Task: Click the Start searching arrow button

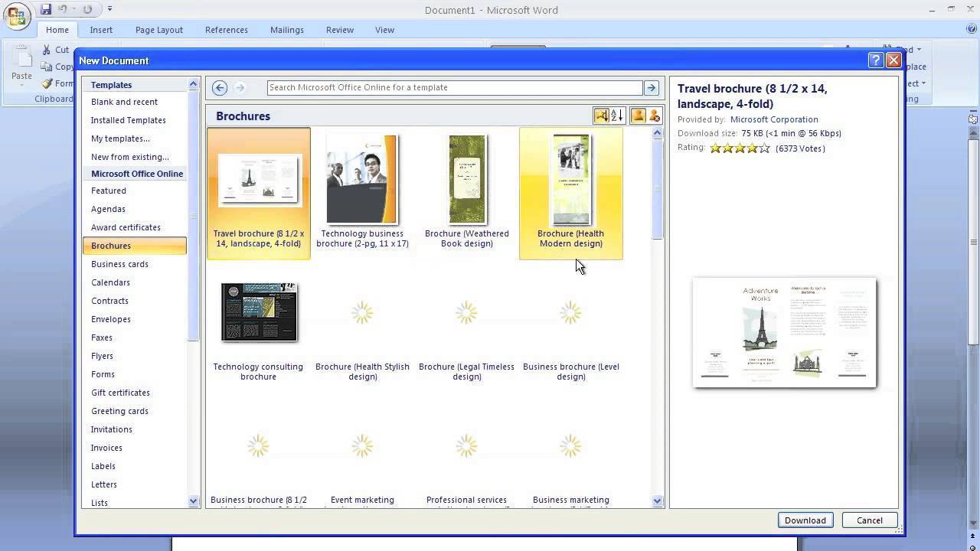Action: 652,88
